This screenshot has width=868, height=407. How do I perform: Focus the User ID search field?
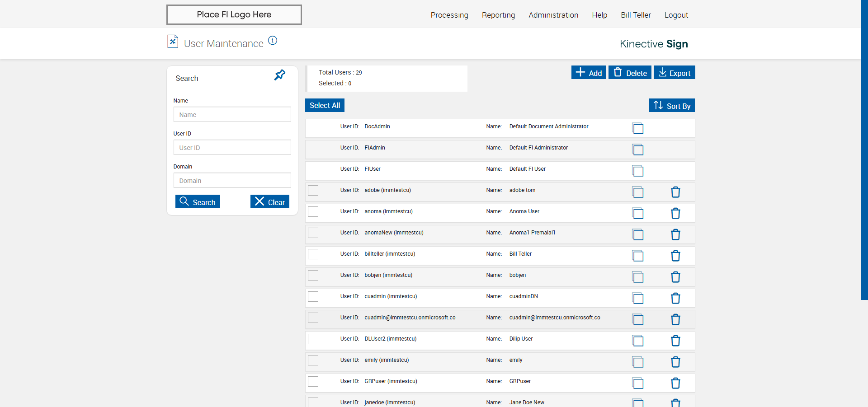pos(232,147)
